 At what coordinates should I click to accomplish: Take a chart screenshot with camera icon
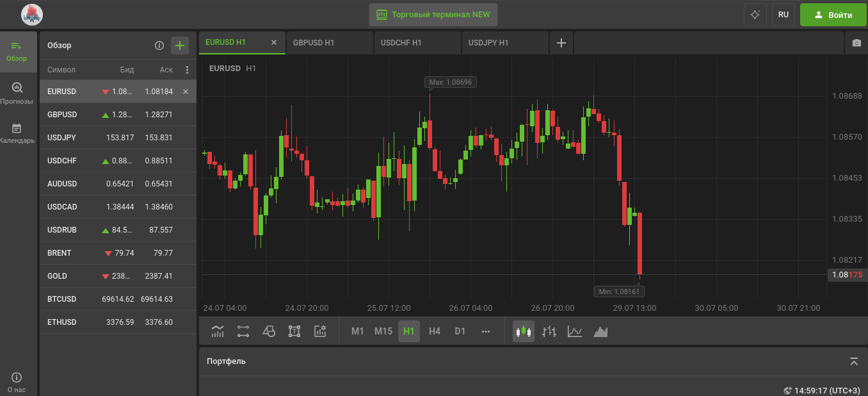point(856,43)
